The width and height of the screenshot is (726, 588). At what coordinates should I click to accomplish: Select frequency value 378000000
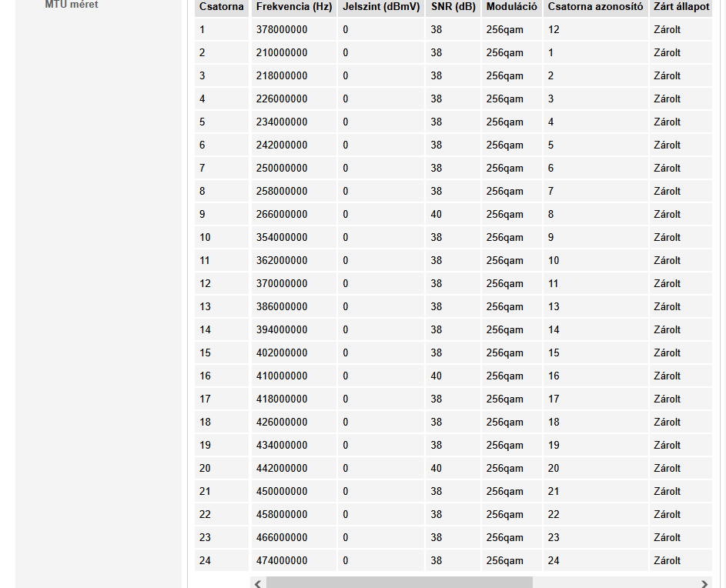282,30
